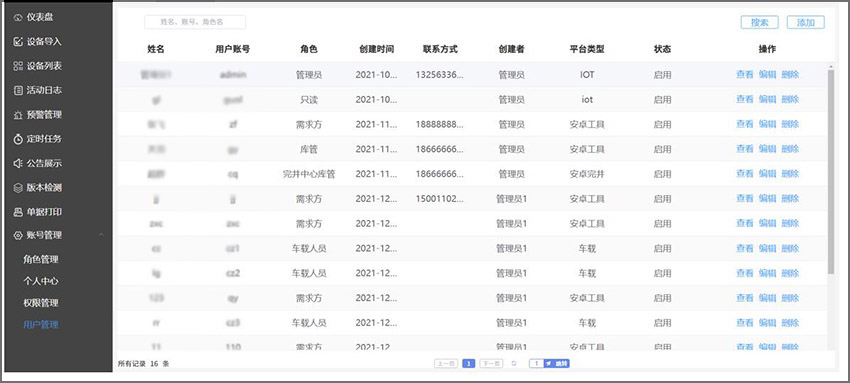Click the 账号管理 gear icon
Image resolution: width=850 pixels, height=383 pixels.
click(x=18, y=235)
